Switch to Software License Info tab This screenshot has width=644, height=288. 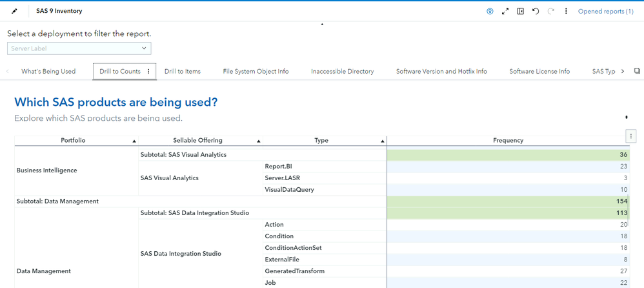tap(539, 71)
